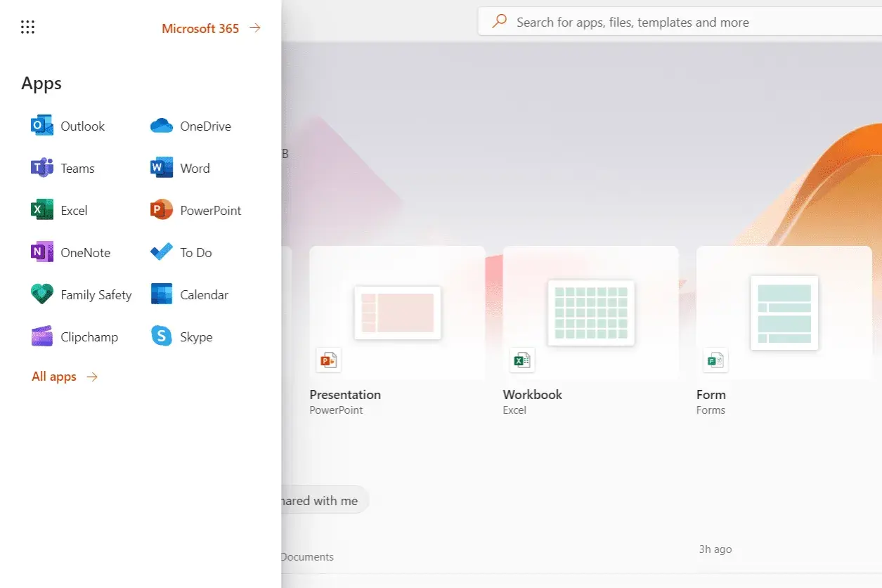Create a new Presentation from the thumbnail

(x=398, y=313)
